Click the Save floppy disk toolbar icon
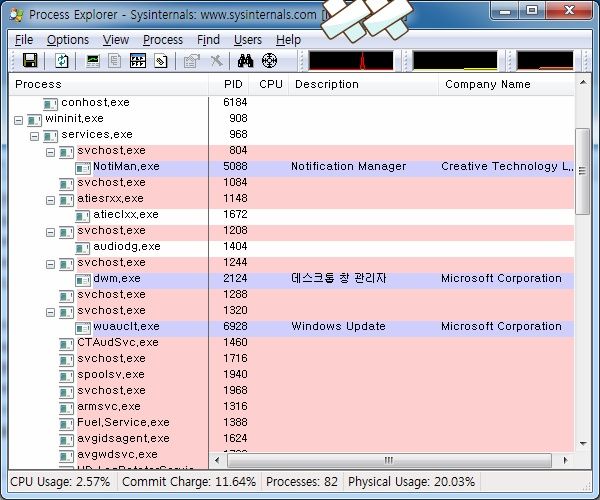The width and height of the screenshot is (600, 500). (30, 60)
